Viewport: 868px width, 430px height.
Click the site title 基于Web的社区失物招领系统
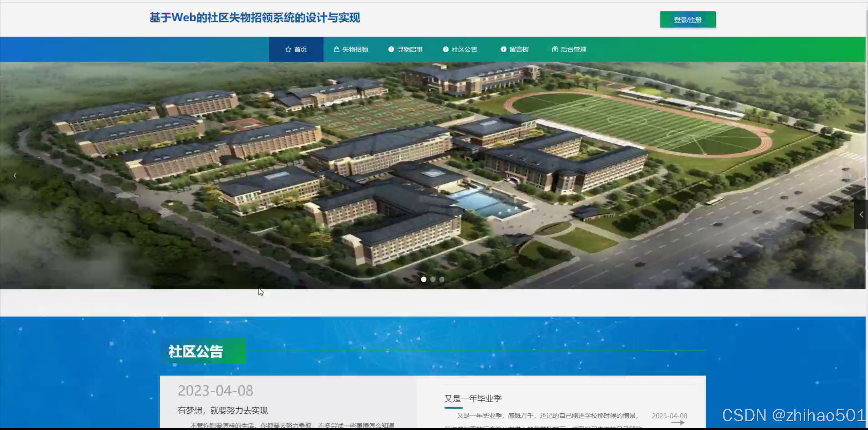[x=255, y=18]
